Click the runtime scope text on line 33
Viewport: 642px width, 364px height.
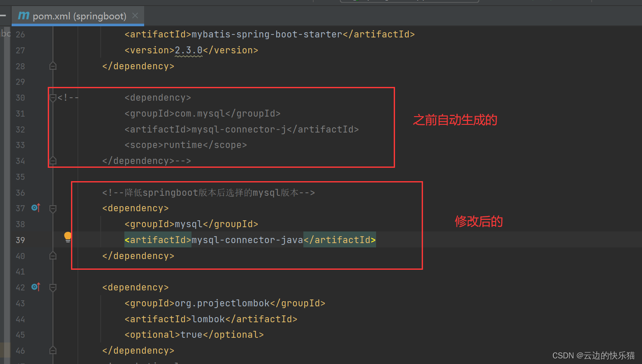click(x=183, y=145)
